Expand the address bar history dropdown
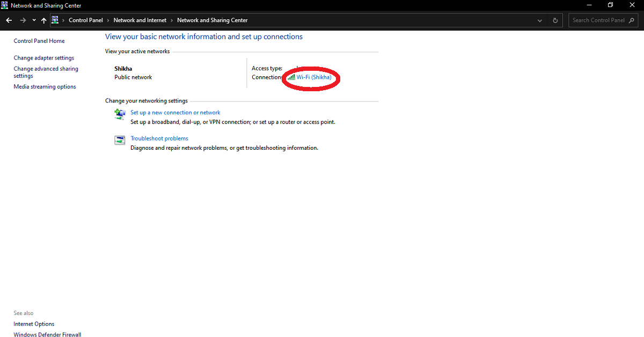 pyautogui.click(x=540, y=20)
